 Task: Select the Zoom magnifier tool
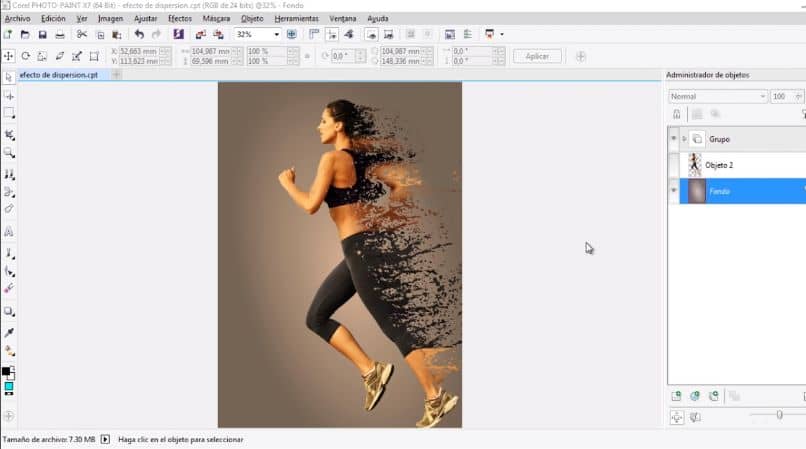(x=9, y=153)
